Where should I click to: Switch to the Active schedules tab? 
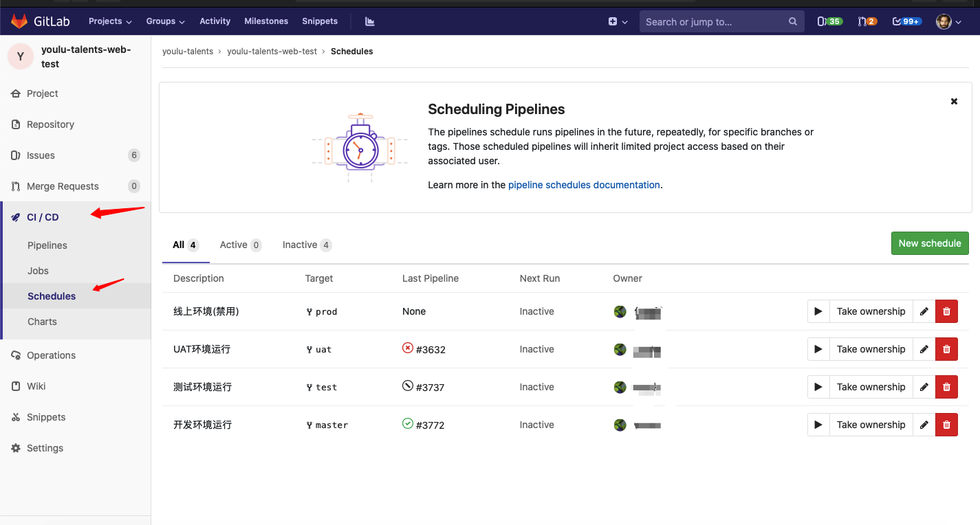coord(240,245)
